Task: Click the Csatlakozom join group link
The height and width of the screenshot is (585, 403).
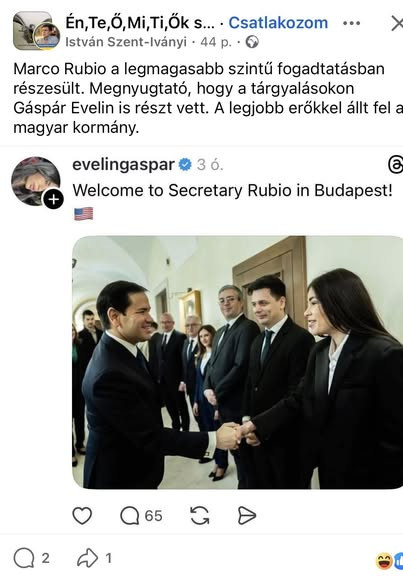Action: (x=278, y=23)
